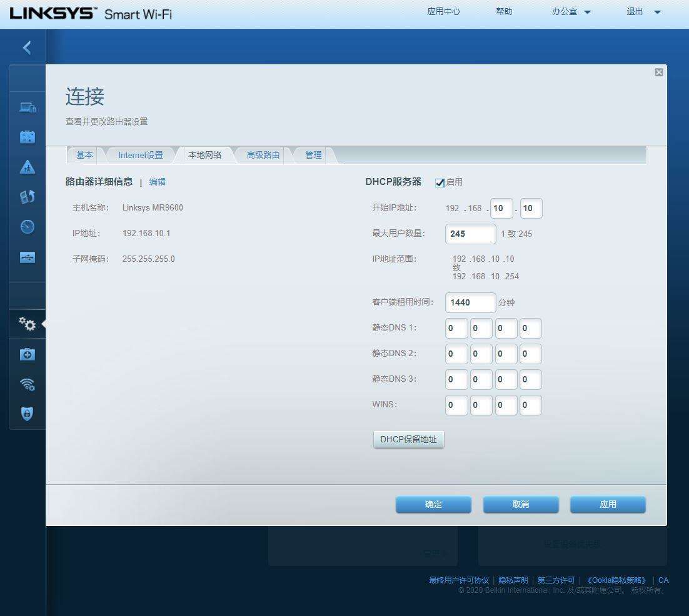Click third octet of 静态DNS 3
689x616 pixels.
pyautogui.click(x=506, y=379)
